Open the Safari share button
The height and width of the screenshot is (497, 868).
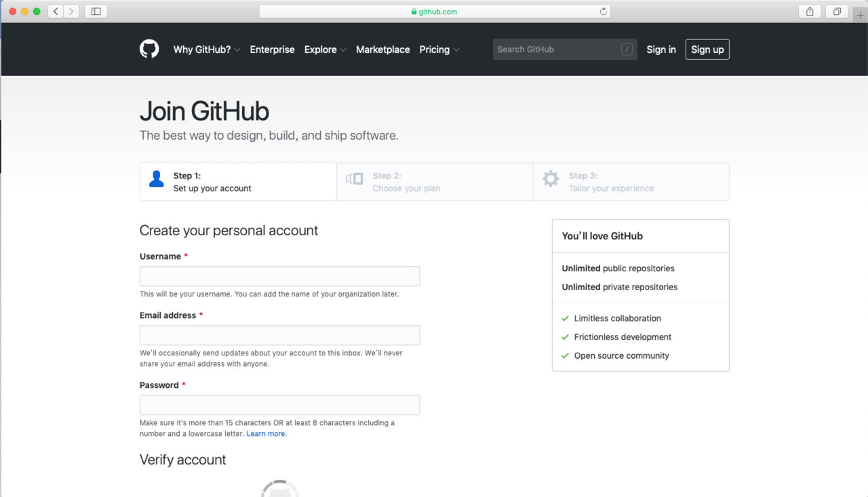810,12
